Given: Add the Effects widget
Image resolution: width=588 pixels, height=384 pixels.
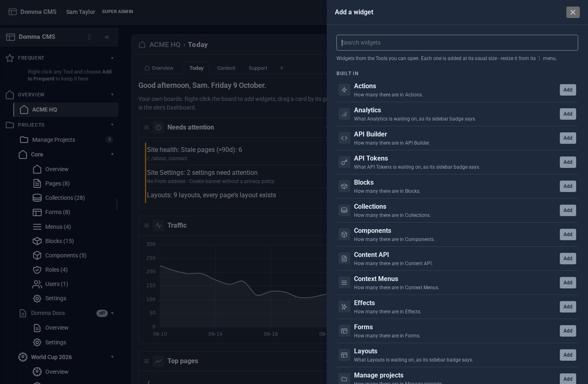Looking at the screenshot, I should [568, 307].
